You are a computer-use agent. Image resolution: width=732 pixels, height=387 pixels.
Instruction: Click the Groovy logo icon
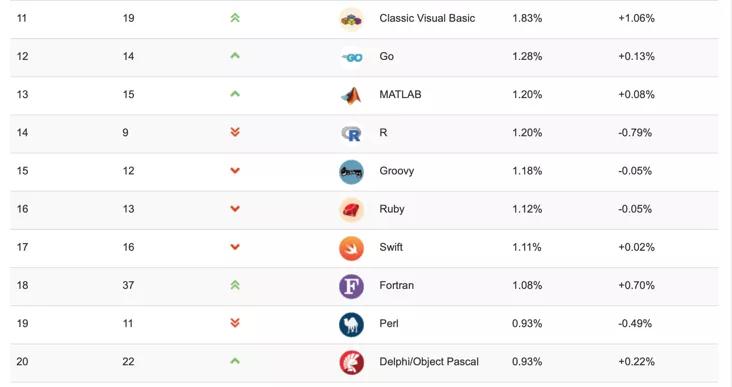click(x=351, y=172)
